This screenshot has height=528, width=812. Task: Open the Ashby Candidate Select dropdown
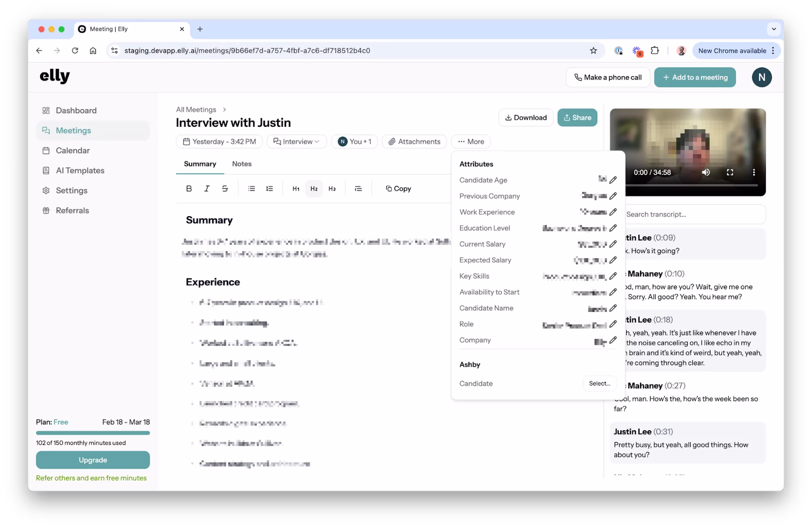[x=599, y=383]
